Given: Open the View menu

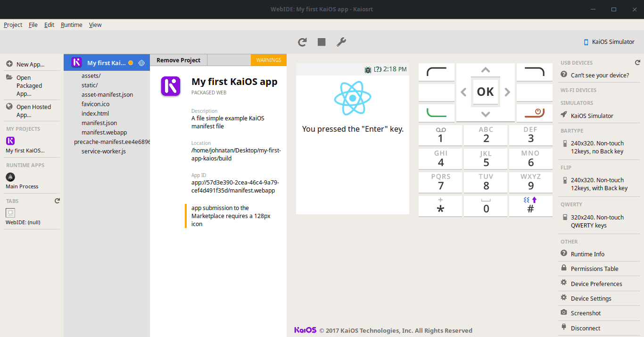Looking at the screenshot, I should [x=95, y=25].
